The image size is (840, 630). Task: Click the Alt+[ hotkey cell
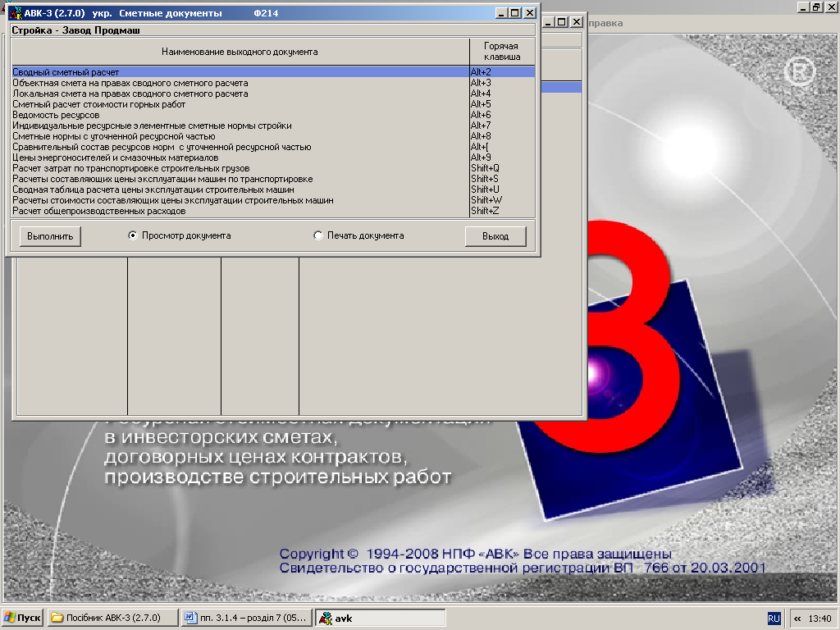pos(503,148)
